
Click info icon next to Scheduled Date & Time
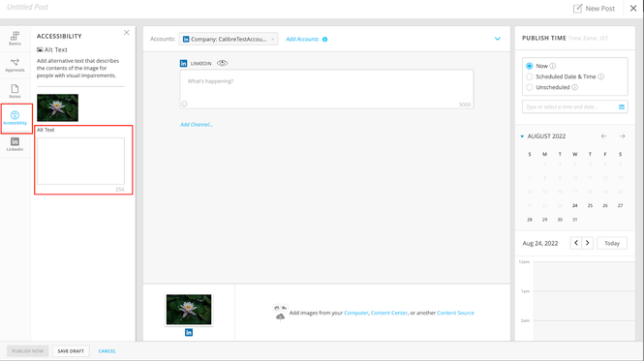pos(600,76)
